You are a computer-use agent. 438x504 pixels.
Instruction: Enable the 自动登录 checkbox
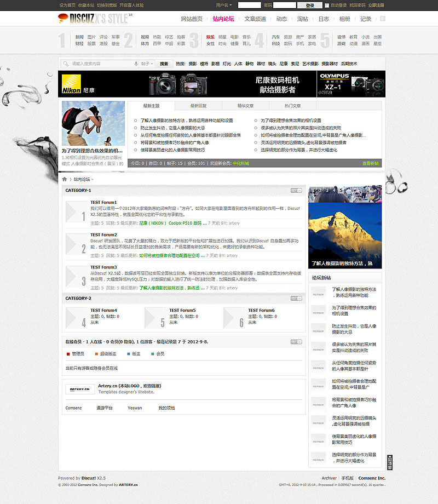pyautogui.click(x=327, y=5)
